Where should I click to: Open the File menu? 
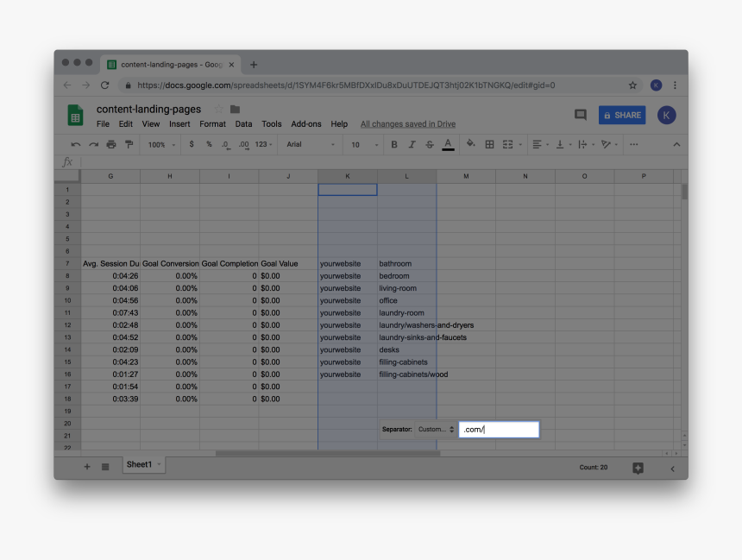click(x=103, y=124)
